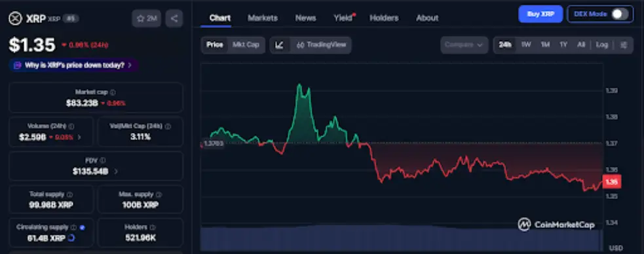This screenshot has width=644, height=254.
Task: Click the red 1.35 current price tag
Action: tap(611, 182)
